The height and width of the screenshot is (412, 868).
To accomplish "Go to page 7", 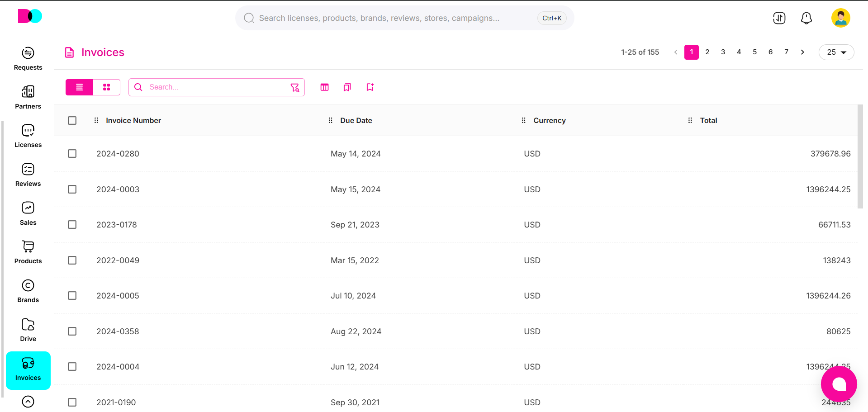I will coord(787,52).
